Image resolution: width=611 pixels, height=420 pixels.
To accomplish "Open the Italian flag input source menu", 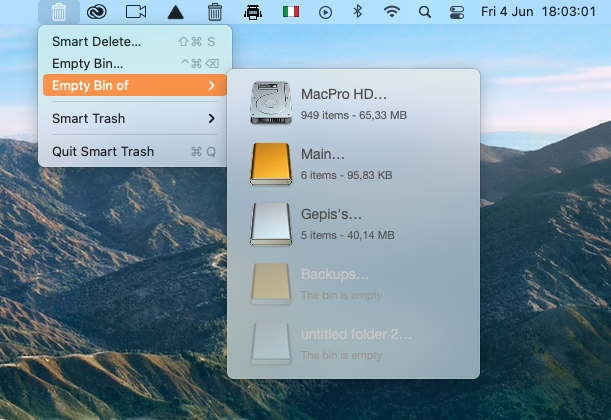I will point(291,12).
